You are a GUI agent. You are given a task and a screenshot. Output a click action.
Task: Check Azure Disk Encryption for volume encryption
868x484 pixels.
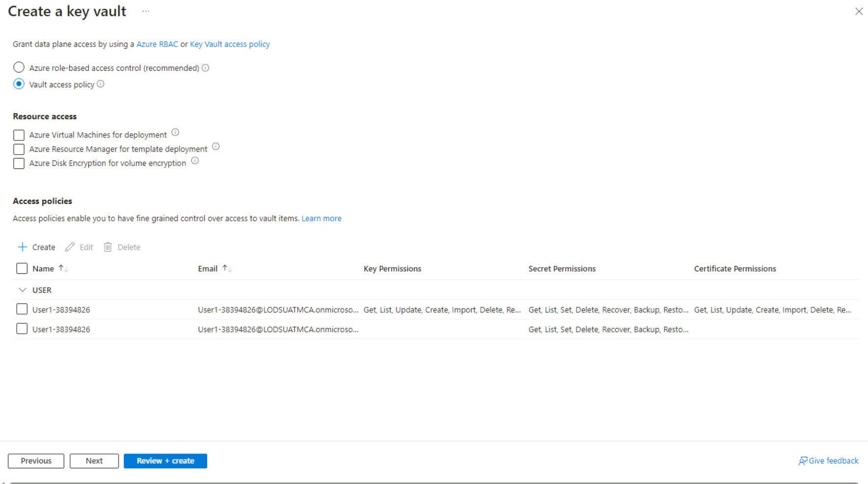coord(19,163)
